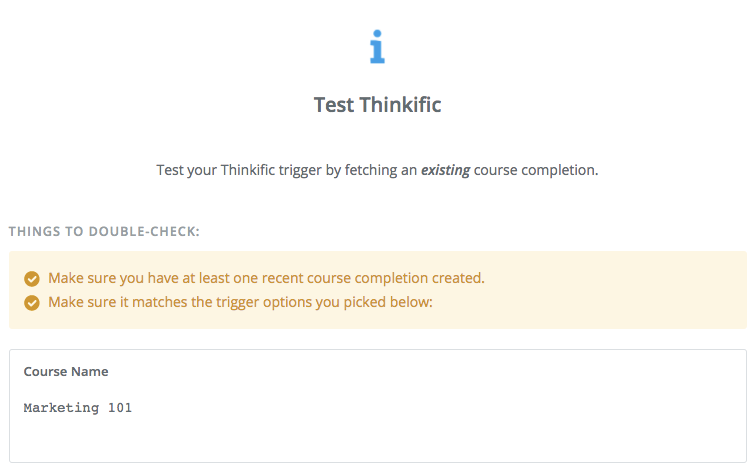Select the Marketing 101 value
The image size is (756, 475).
(78, 408)
